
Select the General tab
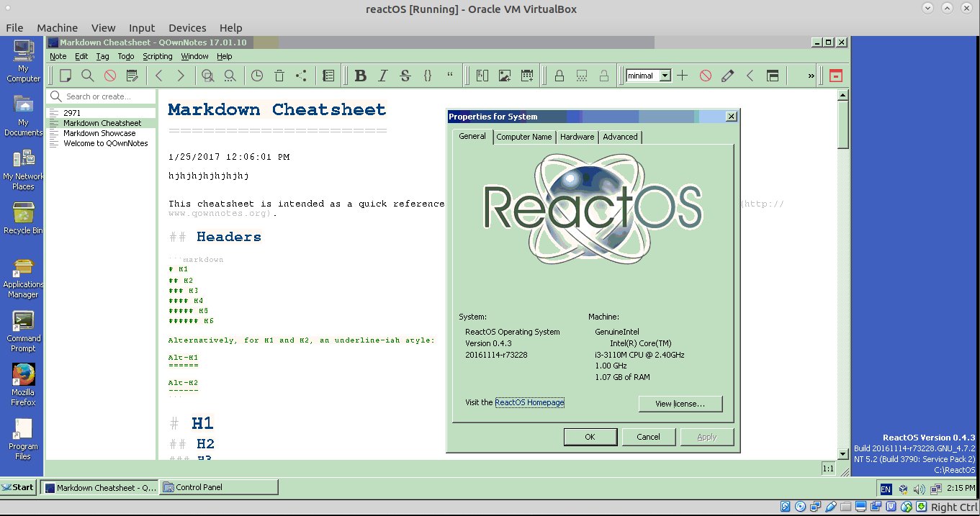tap(472, 136)
